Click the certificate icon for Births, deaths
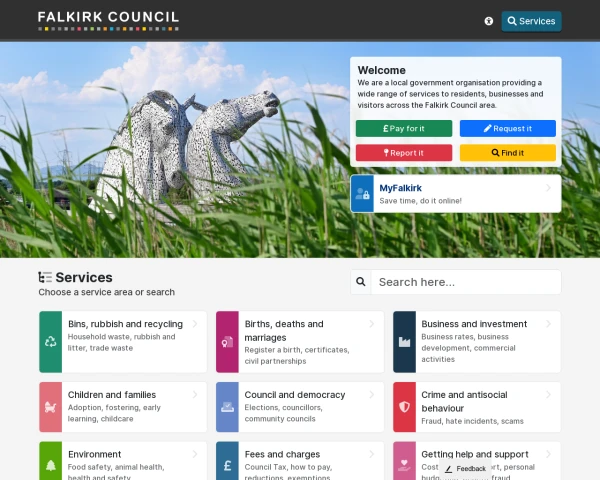This screenshot has height=480, width=600. (227, 342)
